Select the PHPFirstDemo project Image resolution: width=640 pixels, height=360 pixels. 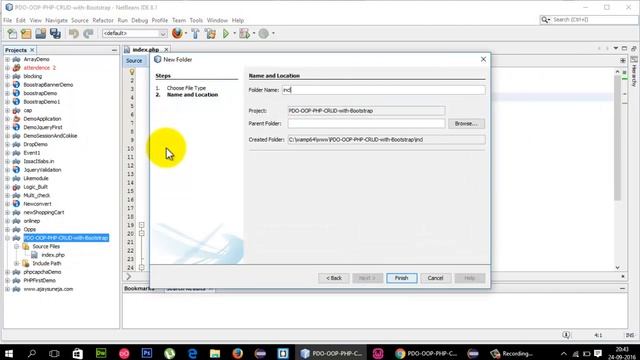[40, 280]
